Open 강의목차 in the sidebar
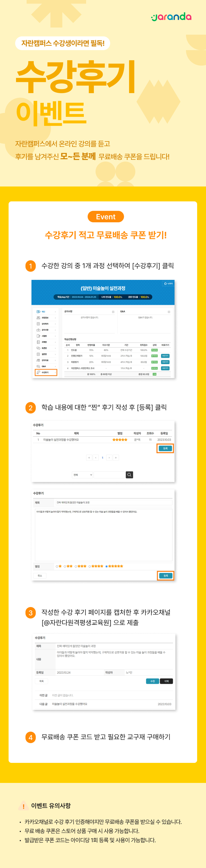 [46, 324]
